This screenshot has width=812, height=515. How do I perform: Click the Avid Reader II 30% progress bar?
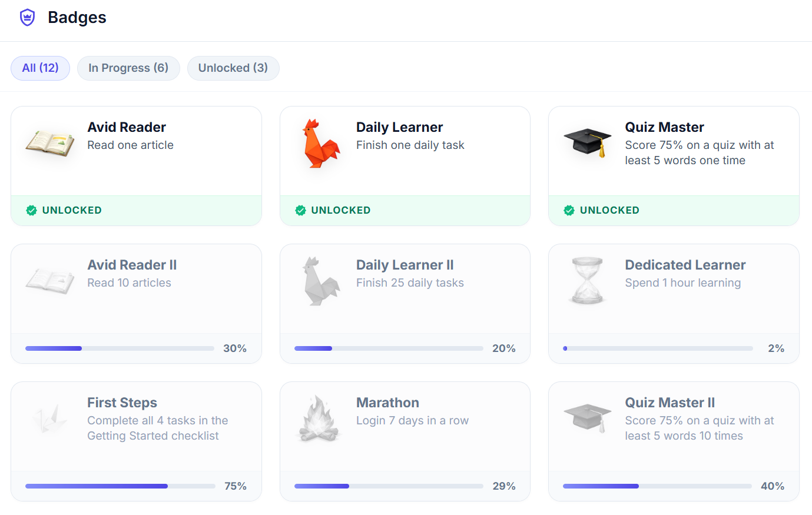[120, 348]
